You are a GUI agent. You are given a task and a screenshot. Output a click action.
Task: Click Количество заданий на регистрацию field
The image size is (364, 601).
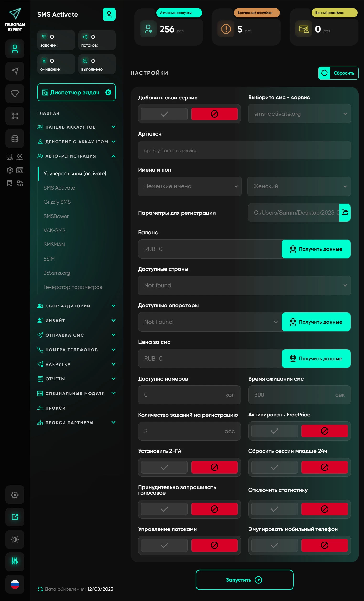click(x=190, y=431)
